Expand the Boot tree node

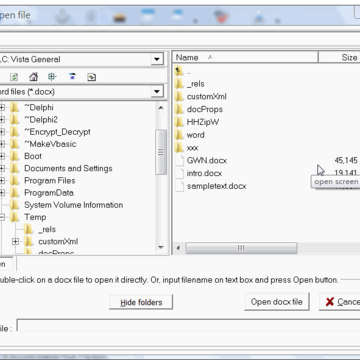pyautogui.click(x=2, y=156)
